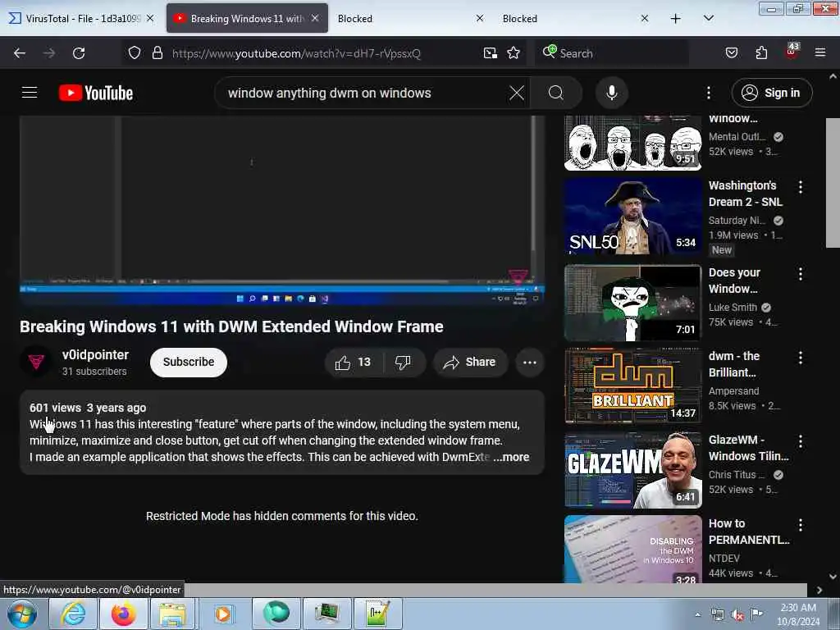Close the VirusTotal tab
This screenshot has width=840, height=630.
coord(150,18)
